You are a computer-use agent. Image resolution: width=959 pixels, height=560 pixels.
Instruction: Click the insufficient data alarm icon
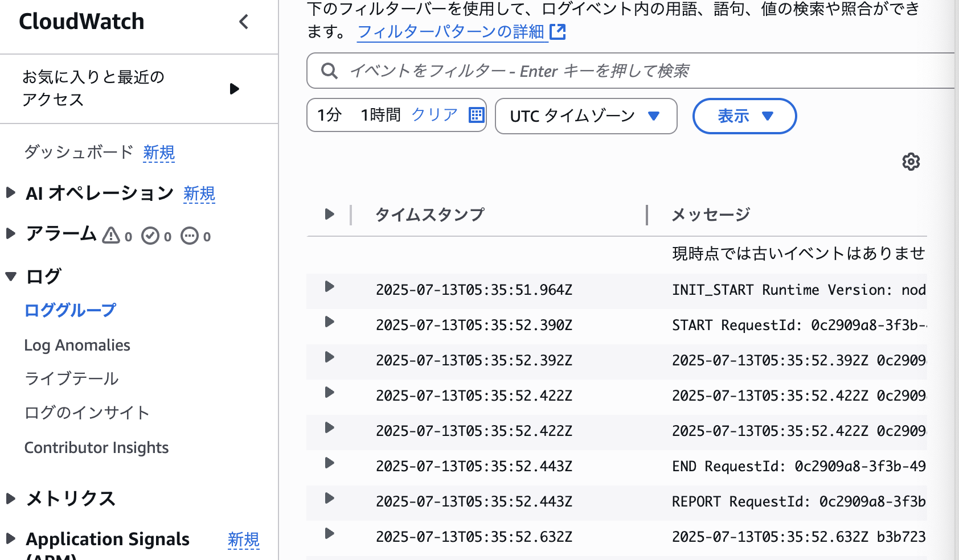click(190, 236)
